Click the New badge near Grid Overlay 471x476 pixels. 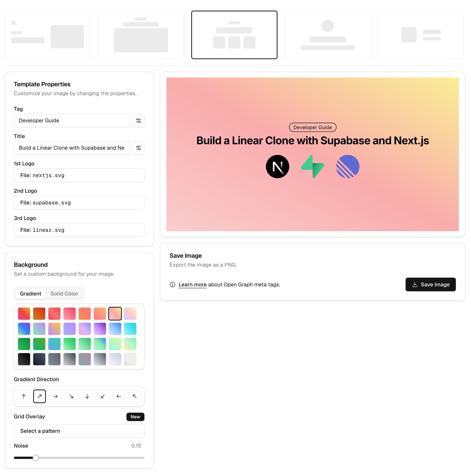click(135, 417)
